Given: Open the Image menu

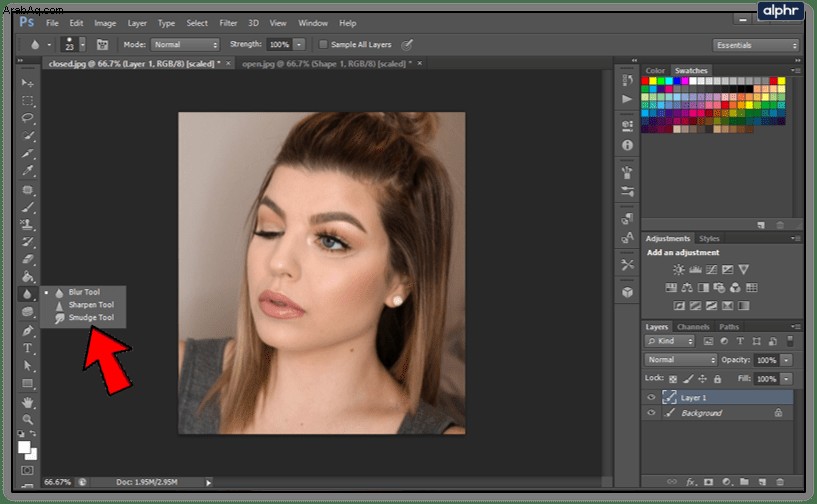Looking at the screenshot, I should (x=105, y=23).
